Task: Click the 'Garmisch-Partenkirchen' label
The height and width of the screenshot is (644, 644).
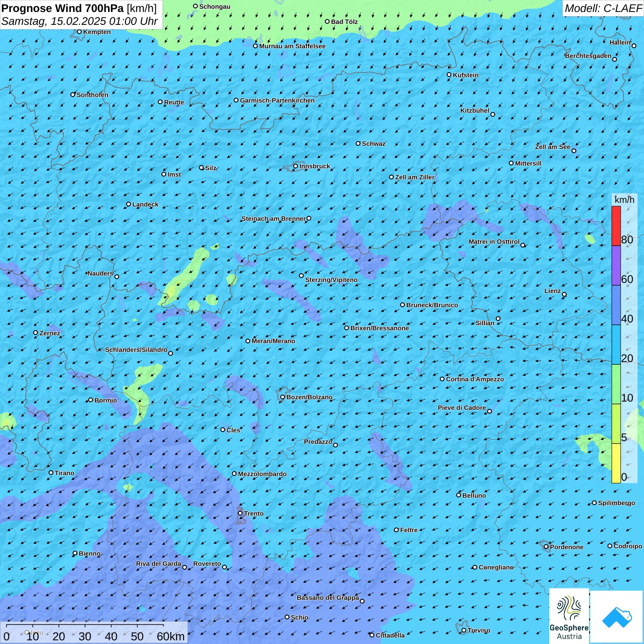Action: [x=277, y=100]
